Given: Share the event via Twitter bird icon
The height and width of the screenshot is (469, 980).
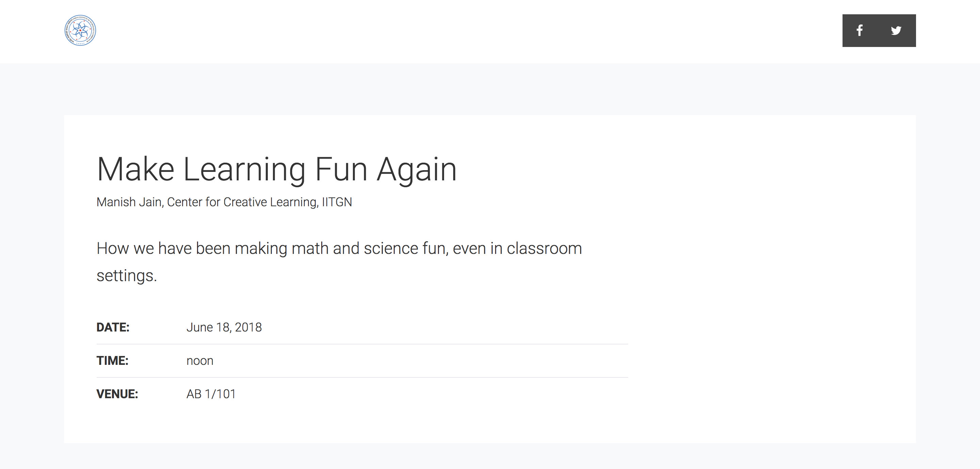Looking at the screenshot, I should 896,30.
